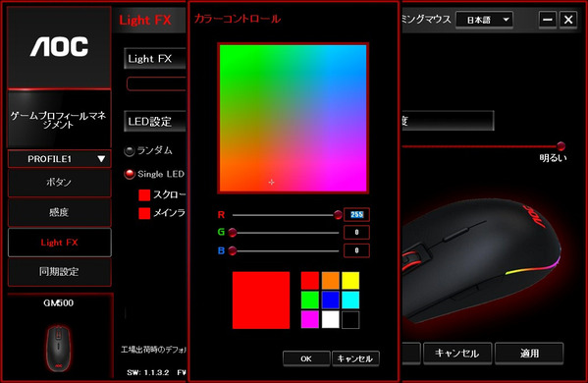Open the ボタン tab
Viewport: 588px width, 383px height.
point(59,183)
